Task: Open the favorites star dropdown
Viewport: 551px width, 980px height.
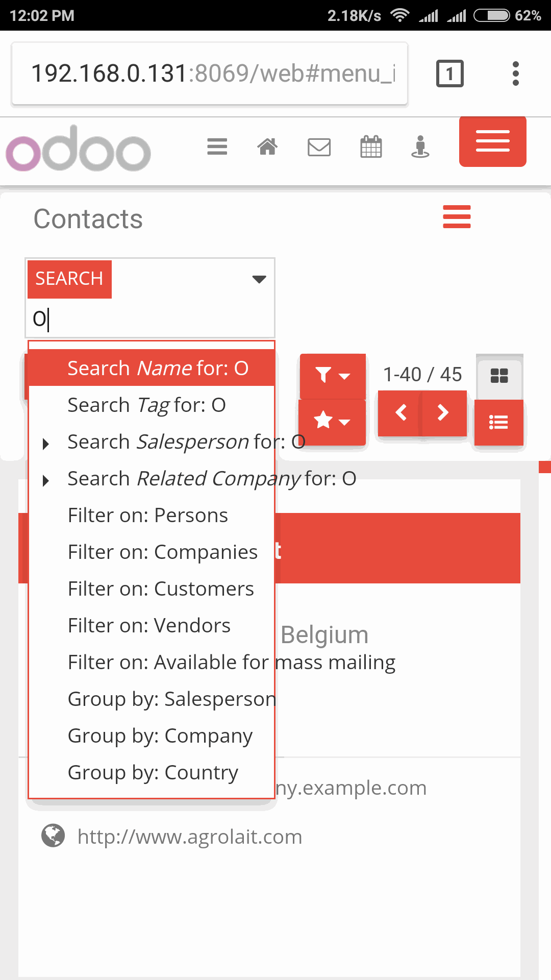Action: [332, 422]
